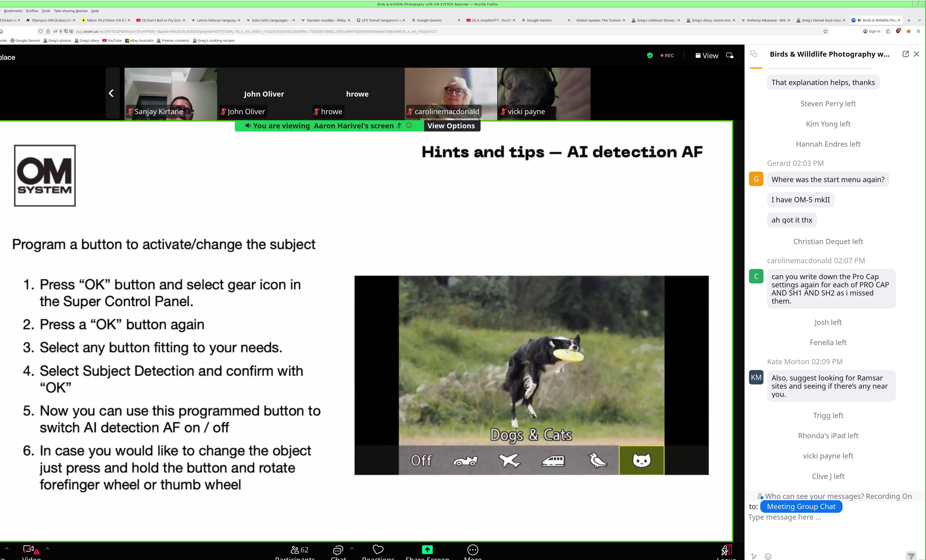This screenshot has width=926, height=560.
Task: Expand video settings caret beside Video
Action: pyautogui.click(x=47, y=549)
